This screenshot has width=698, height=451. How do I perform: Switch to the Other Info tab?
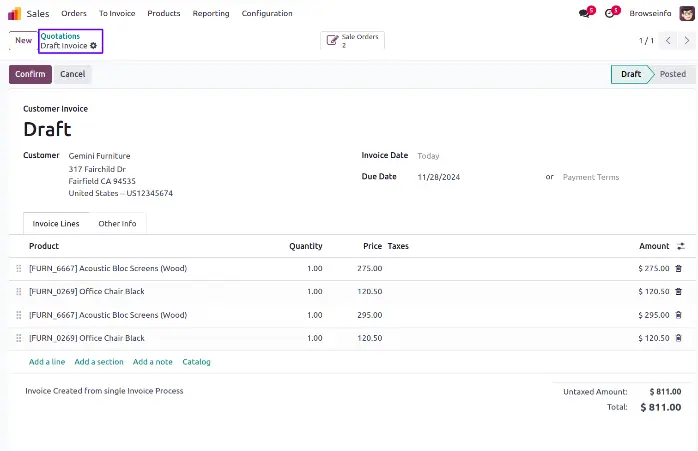pos(117,224)
